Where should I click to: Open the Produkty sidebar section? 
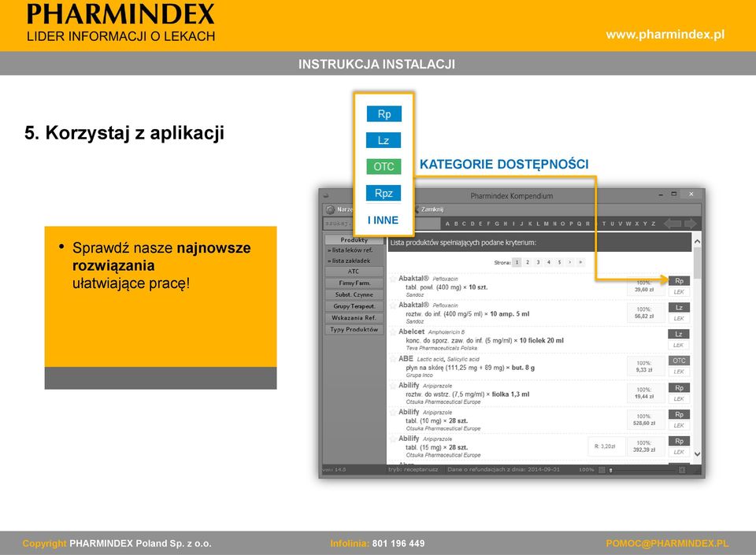click(x=354, y=240)
